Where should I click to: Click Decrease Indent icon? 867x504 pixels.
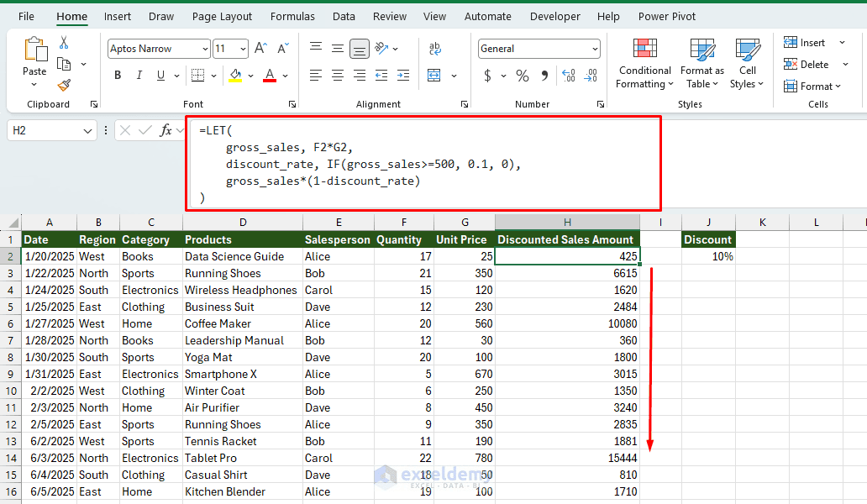(381, 75)
